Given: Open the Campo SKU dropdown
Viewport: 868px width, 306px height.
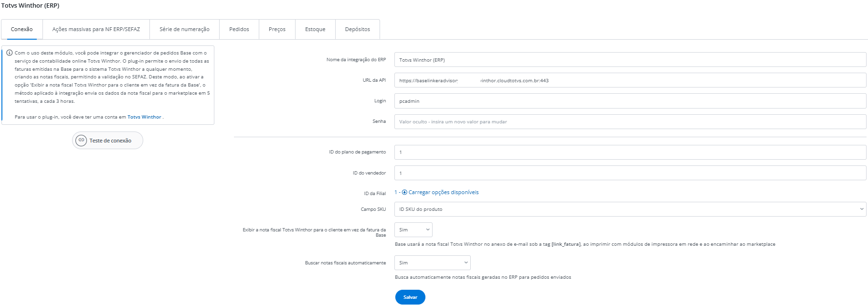Looking at the screenshot, I should coord(630,209).
